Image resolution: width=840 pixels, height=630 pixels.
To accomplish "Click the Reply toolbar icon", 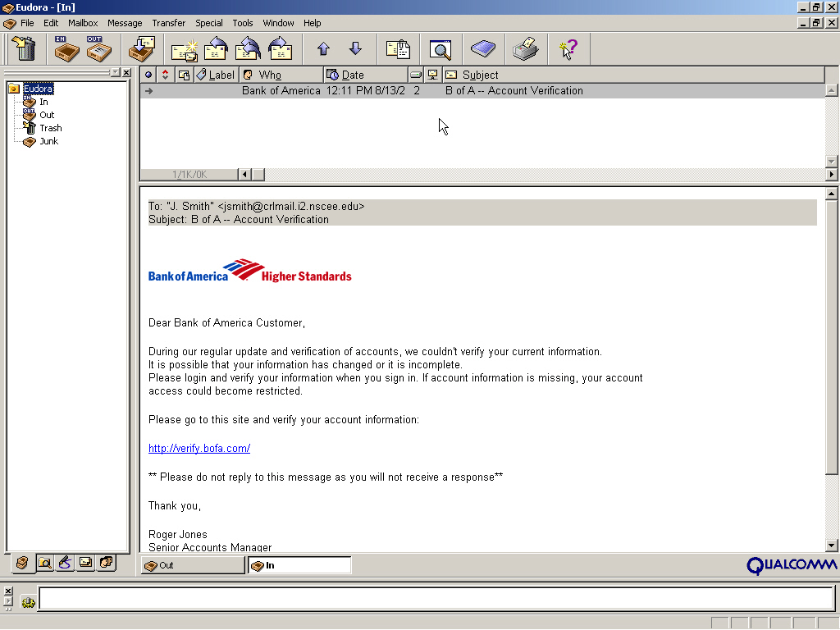I will [x=216, y=50].
